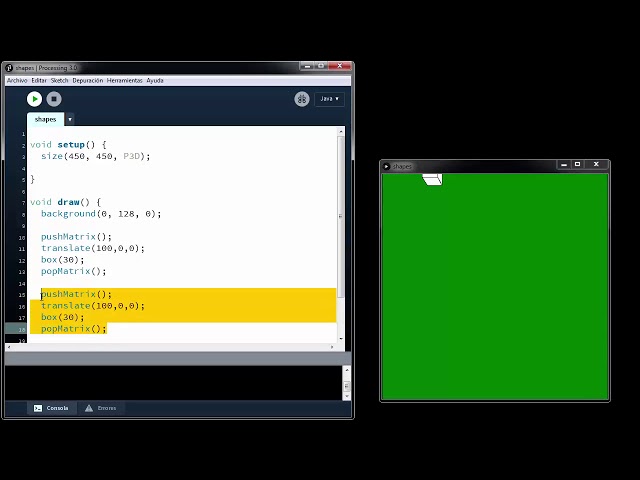Open the Editar menu
This screenshot has width=640, height=480.
[39, 80]
